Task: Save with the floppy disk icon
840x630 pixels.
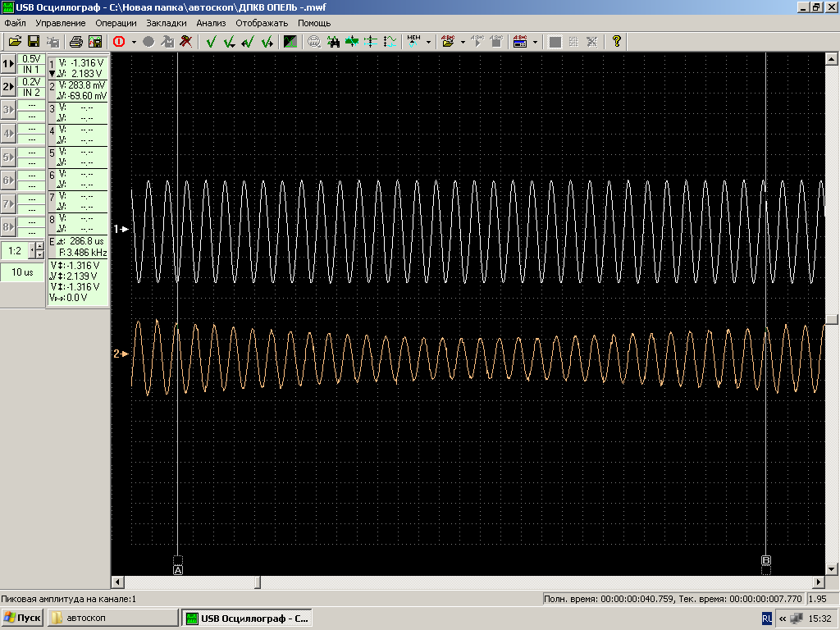Action: pos(33,41)
